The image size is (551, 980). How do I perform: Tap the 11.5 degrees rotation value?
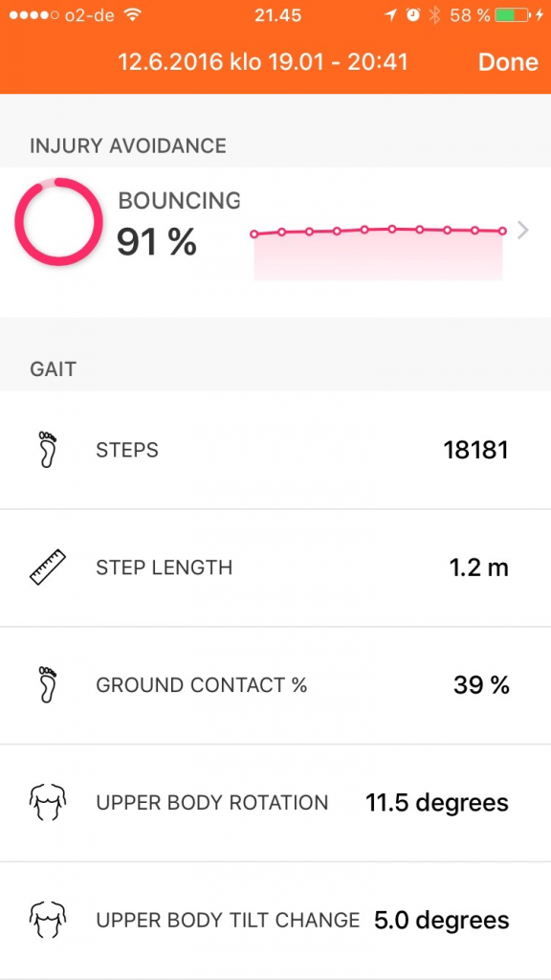pyautogui.click(x=436, y=803)
